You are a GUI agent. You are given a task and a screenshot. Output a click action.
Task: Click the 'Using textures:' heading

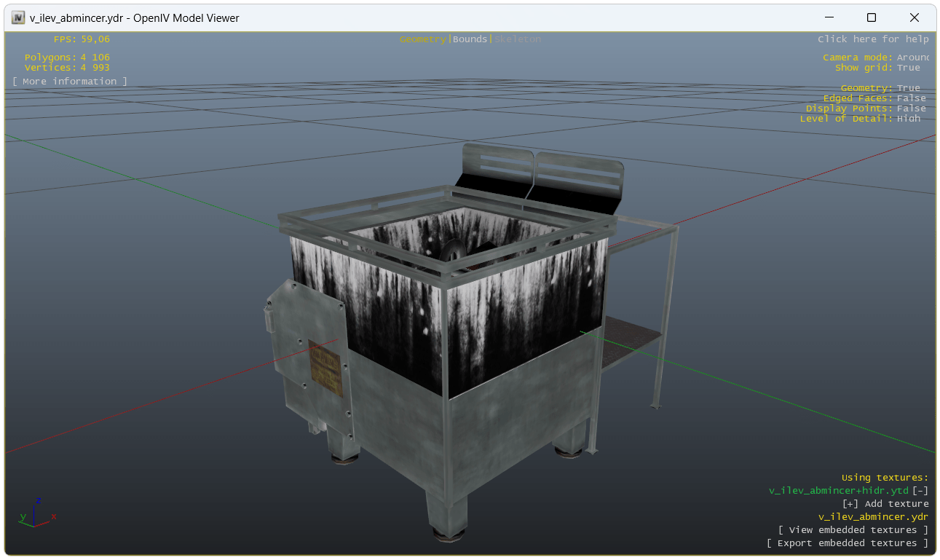point(885,478)
